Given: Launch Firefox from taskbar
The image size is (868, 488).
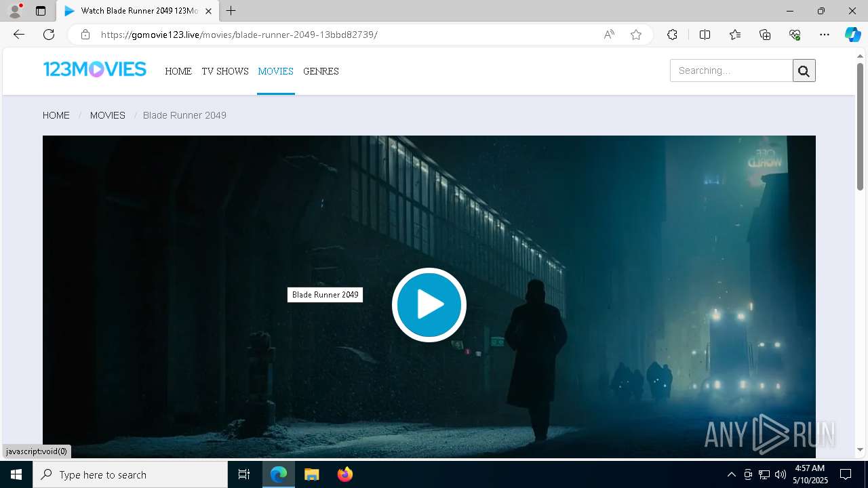Looking at the screenshot, I should pos(344,474).
